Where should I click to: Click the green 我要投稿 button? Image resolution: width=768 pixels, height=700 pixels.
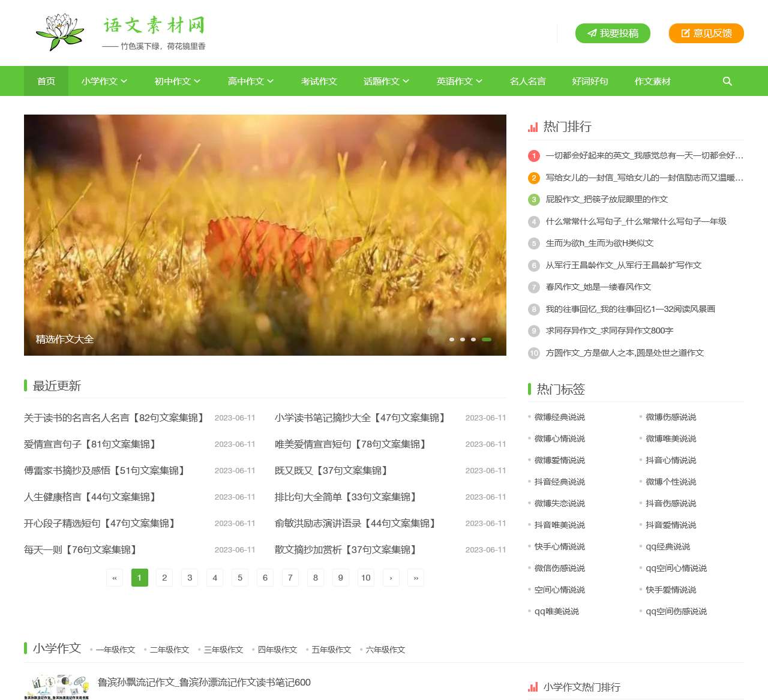(x=613, y=34)
